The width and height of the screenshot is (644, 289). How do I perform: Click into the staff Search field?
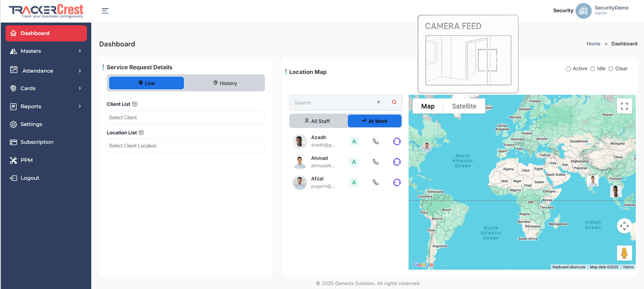333,102
